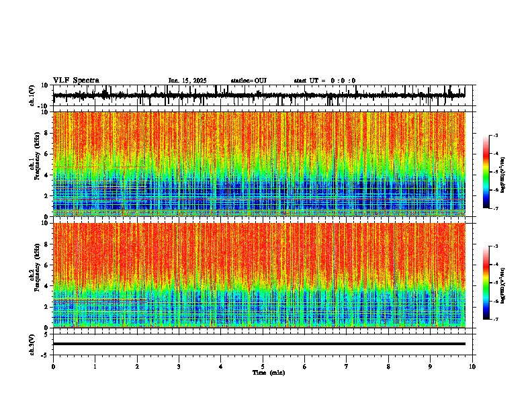Click the '-7' label on ch.2 color bar
Screen dimensions: 532x411
495,319
